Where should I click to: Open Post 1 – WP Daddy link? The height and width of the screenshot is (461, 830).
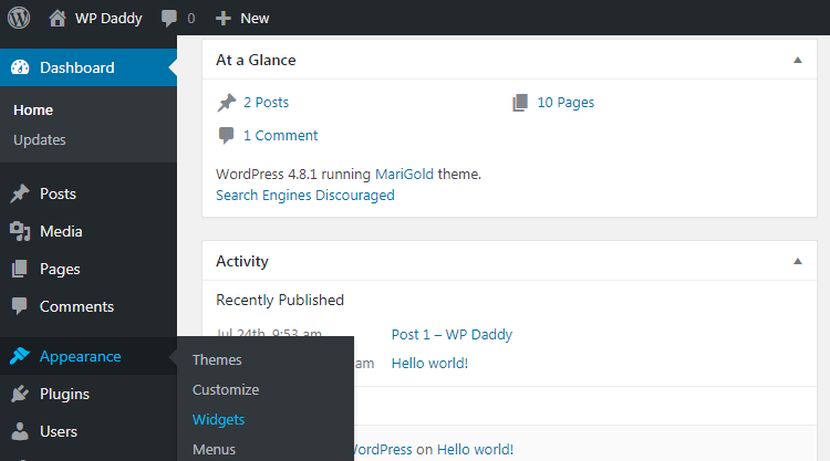click(x=452, y=335)
